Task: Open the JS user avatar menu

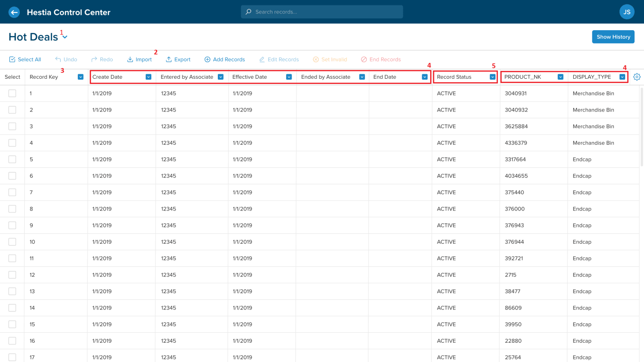Action: coord(626,12)
